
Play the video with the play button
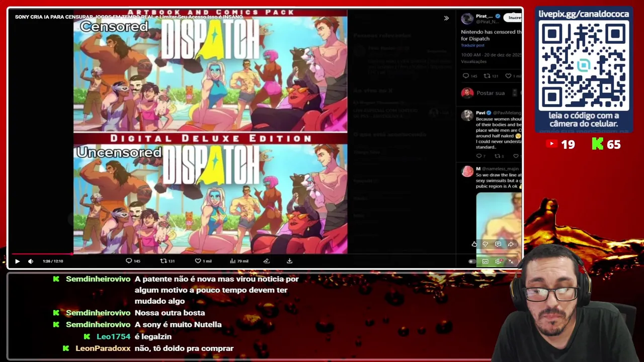pyautogui.click(x=17, y=261)
